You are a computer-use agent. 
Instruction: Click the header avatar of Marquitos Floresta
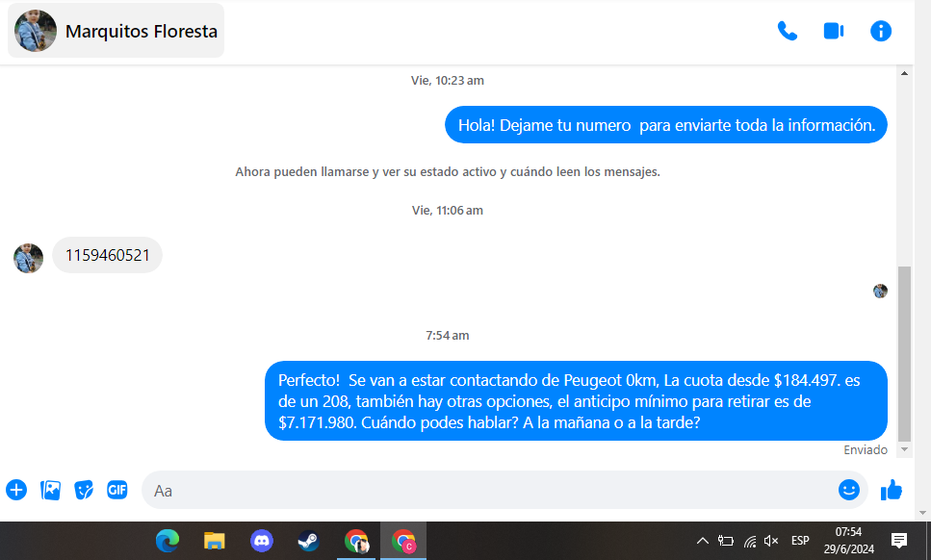(36, 31)
